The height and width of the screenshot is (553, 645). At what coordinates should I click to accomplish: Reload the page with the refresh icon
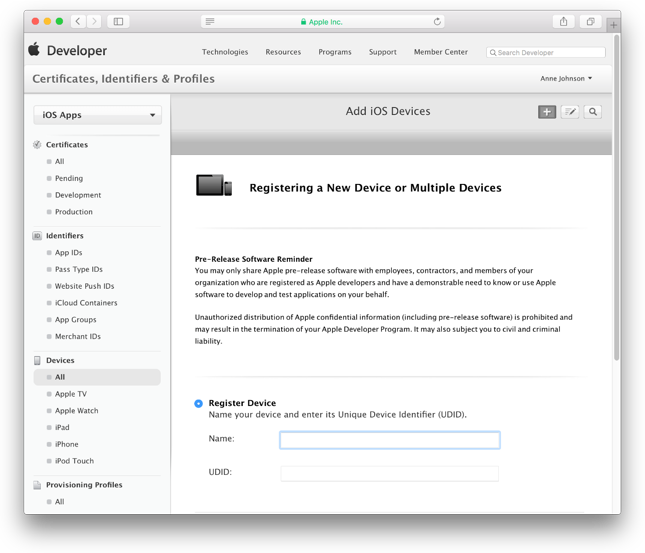tap(437, 21)
